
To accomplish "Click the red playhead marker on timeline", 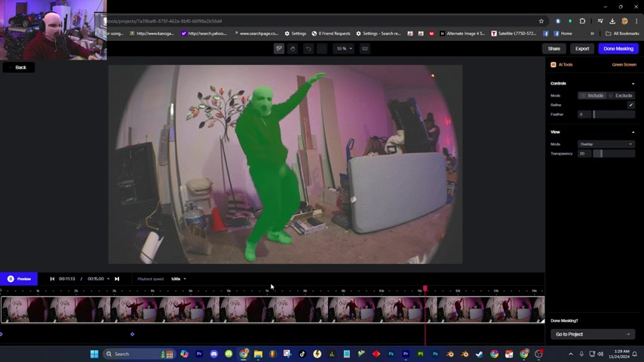I will 425,288.
